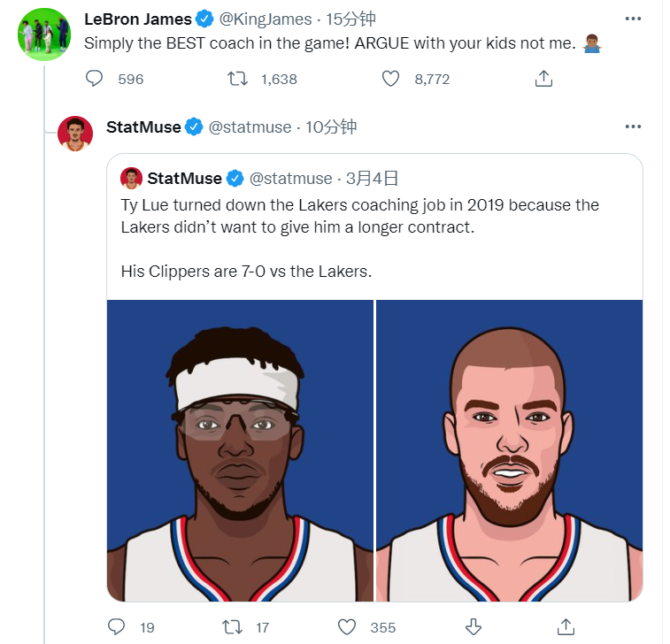Reply to LeBron James's tweet

click(94, 79)
